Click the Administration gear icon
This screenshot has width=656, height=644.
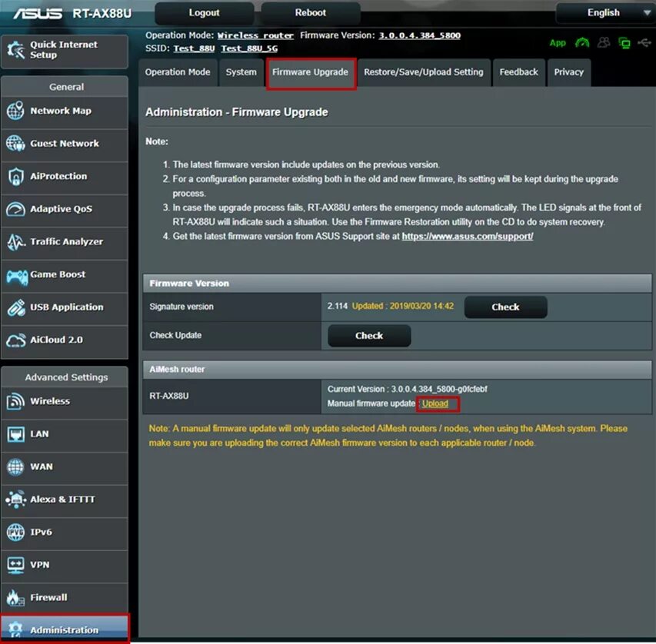tap(15, 629)
